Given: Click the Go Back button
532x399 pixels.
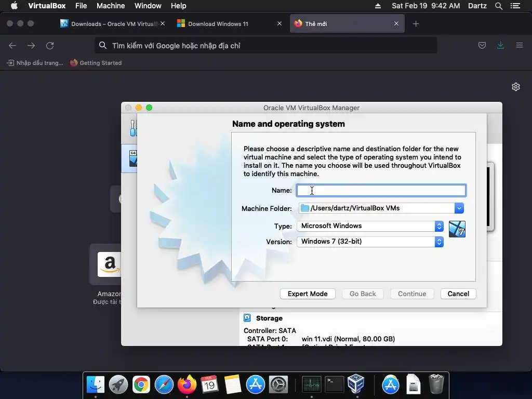Looking at the screenshot, I should coord(363,294).
